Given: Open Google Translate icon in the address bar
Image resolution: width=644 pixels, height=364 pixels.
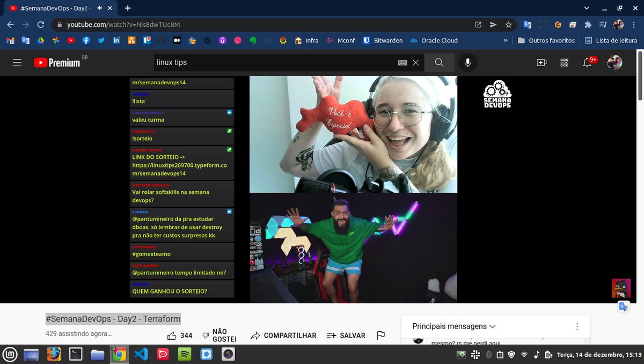Looking at the screenshot, I should click(527, 24).
